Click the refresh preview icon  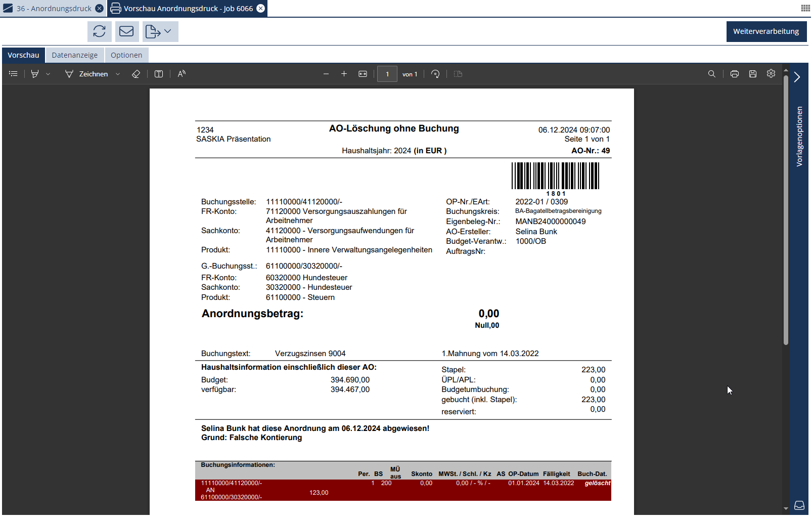click(99, 31)
